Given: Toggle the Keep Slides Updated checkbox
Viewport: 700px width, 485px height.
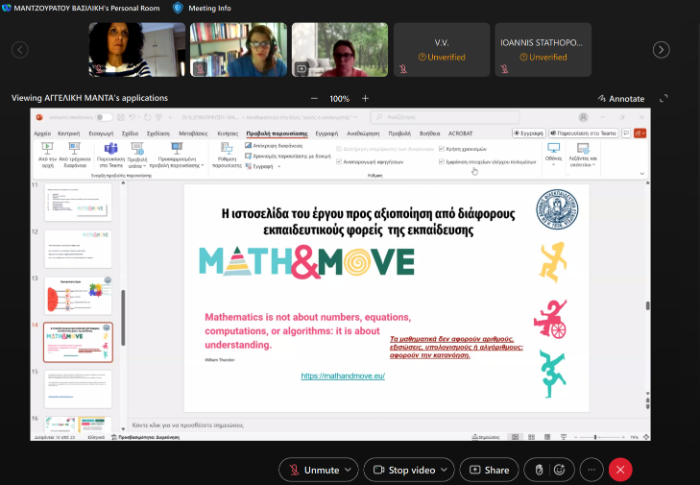Looking at the screenshot, I should tap(339, 149).
